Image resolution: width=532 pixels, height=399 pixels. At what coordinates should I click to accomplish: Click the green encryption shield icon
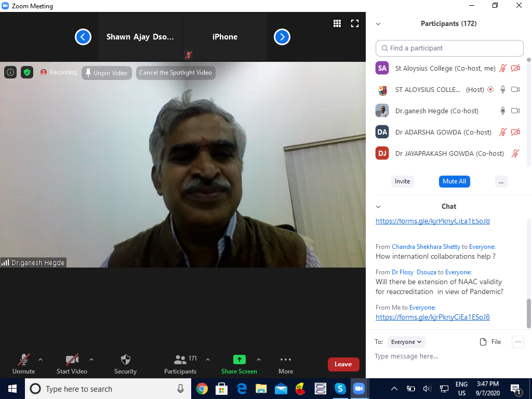27,72
